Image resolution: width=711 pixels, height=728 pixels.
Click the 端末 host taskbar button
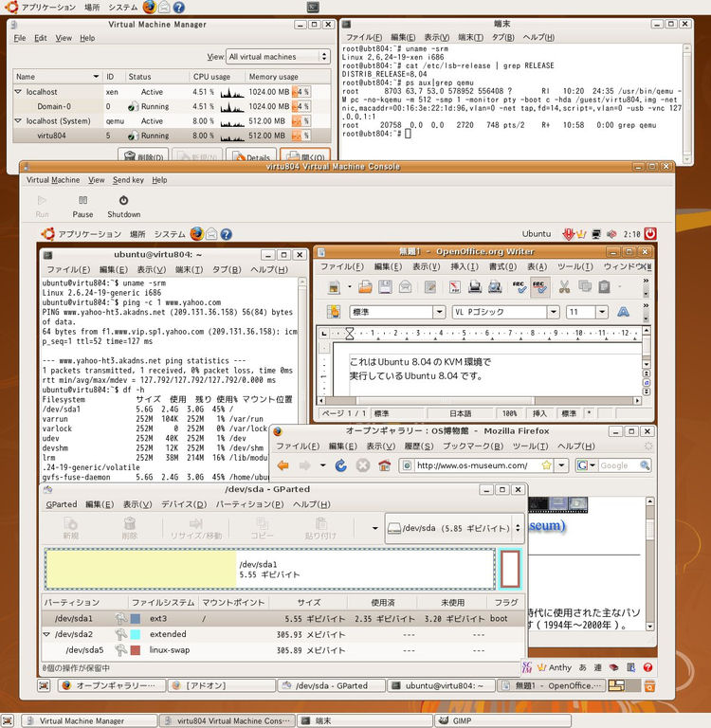click(x=365, y=720)
